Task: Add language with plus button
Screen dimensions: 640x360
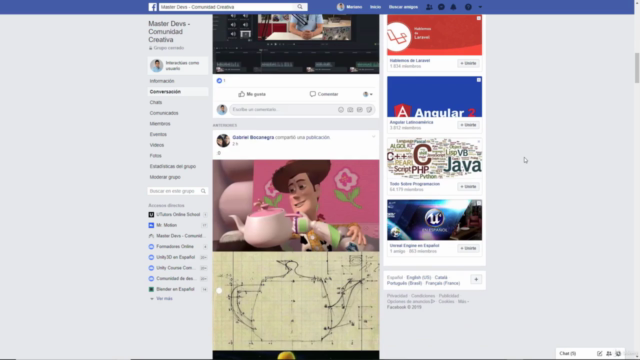Action: point(476,280)
